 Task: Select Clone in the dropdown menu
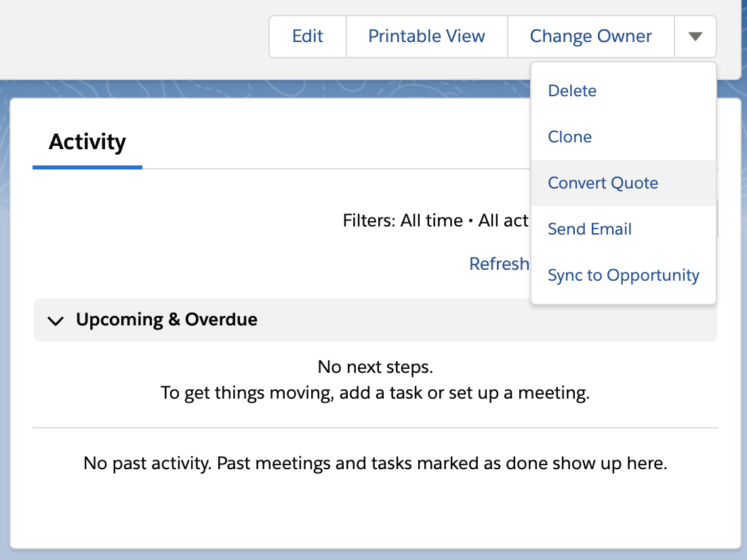(x=569, y=137)
